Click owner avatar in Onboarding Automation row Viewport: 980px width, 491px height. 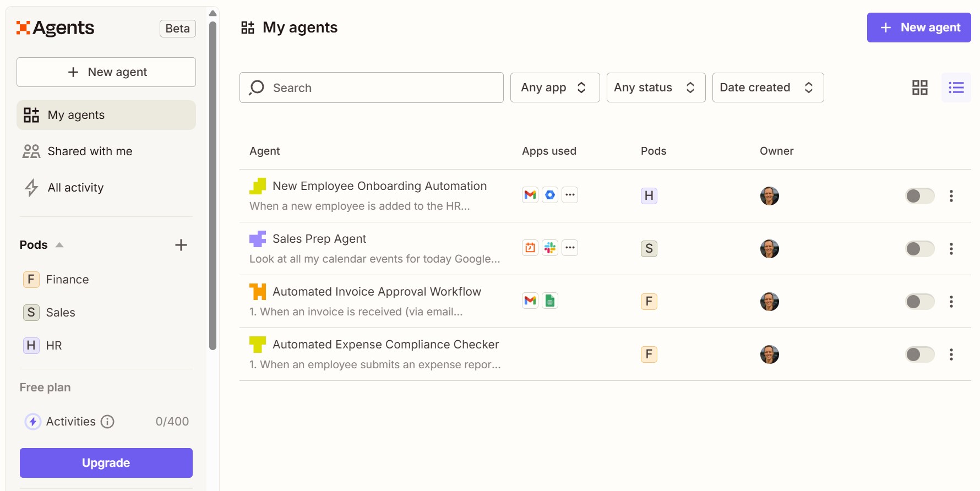pyautogui.click(x=770, y=196)
